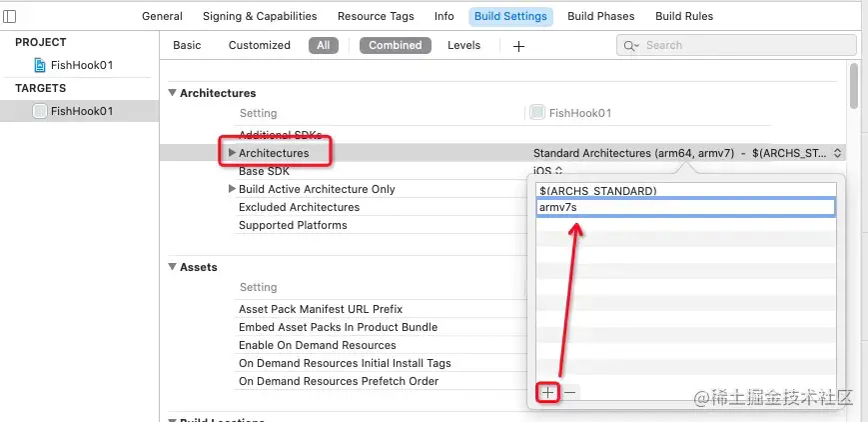Click the plus button in architectures popup
Screen dimensions: 868x422
547,393
